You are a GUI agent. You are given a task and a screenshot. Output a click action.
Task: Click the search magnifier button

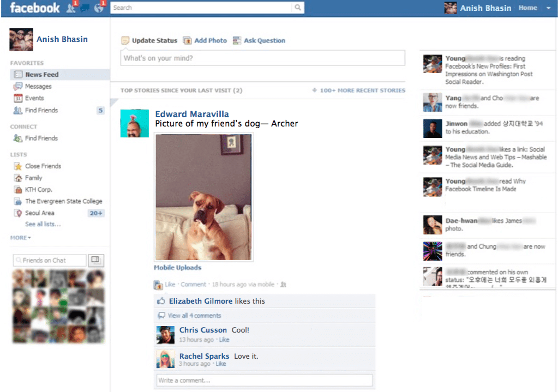coord(297,8)
